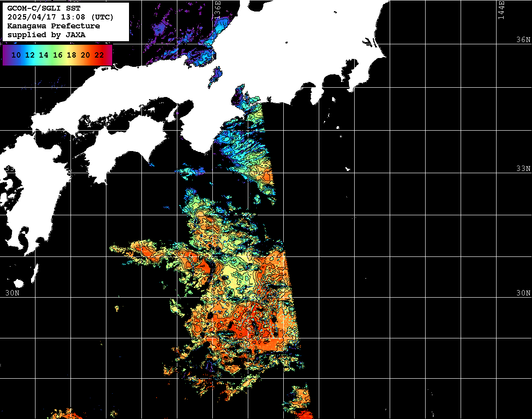Image resolution: width=532 pixels, height=419 pixels.
Task: Click the "144E" longitude label
Action: click(501, 10)
